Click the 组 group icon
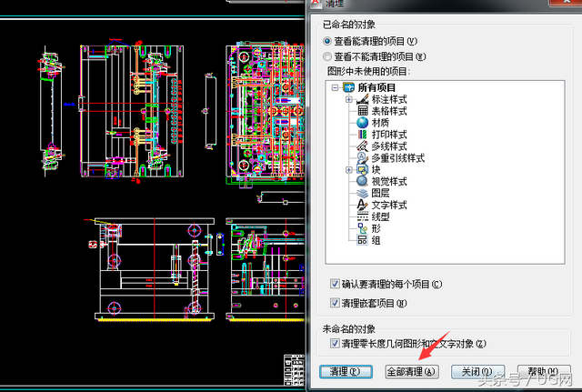The width and height of the screenshot is (582, 392). (x=362, y=240)
